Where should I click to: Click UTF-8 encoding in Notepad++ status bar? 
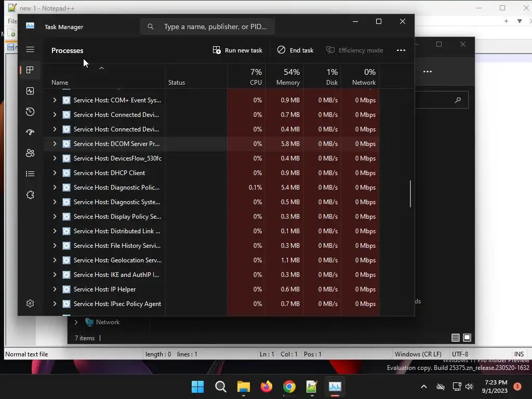(460, 354)
